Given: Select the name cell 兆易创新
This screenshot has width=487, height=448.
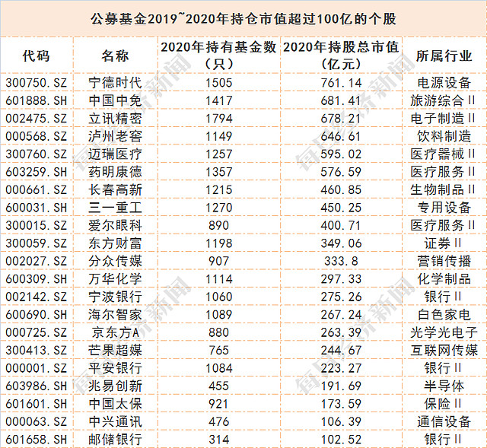Looking at the screenshot, I should [x=115, y=386].
